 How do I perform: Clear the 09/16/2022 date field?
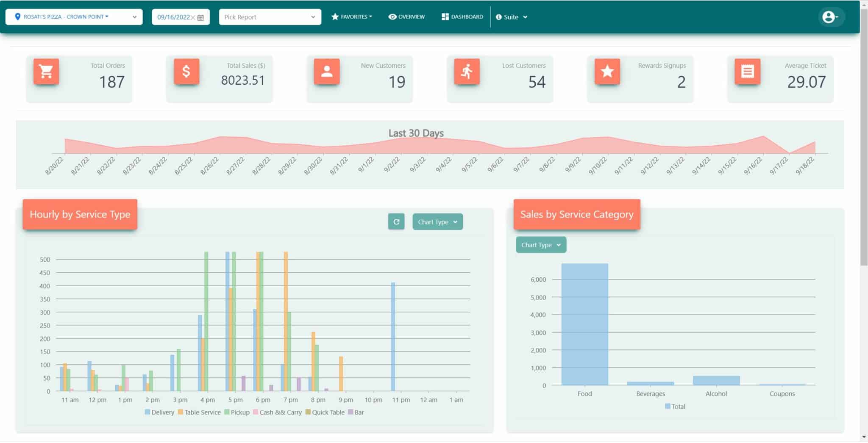point(193,17)
